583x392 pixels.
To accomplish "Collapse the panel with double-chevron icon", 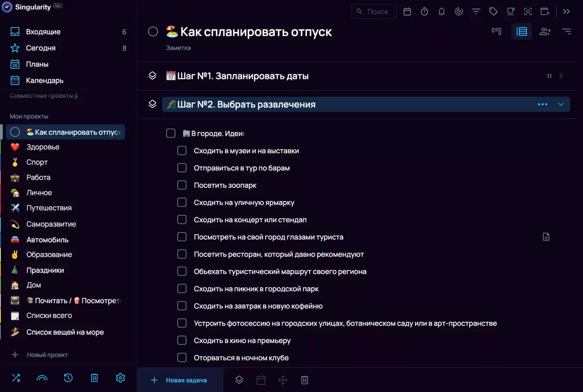I will coord(567,12).
